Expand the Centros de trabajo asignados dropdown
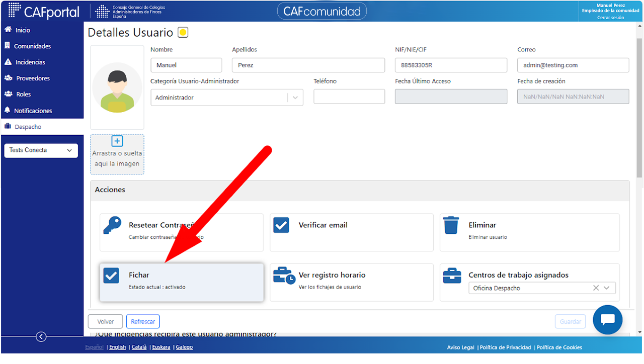This screenshot has height=364, width=644. pos(607,288)
